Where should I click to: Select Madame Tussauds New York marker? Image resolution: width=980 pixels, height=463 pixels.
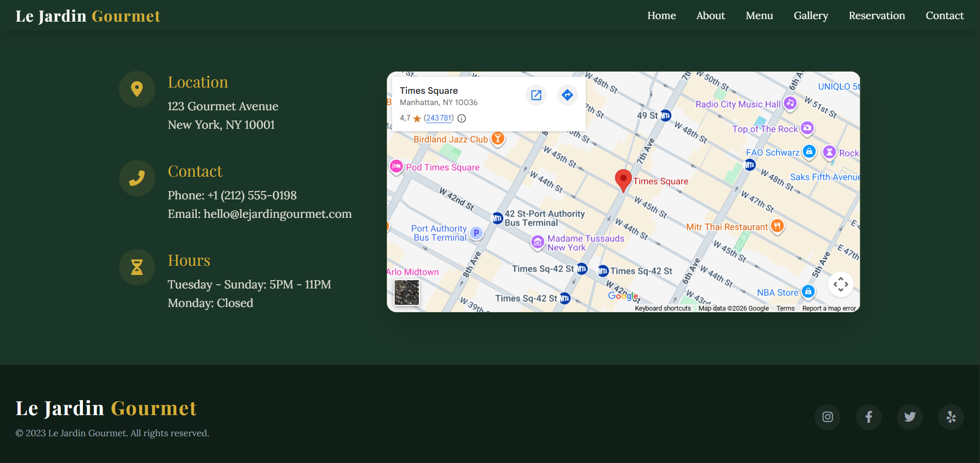click(538, 242)
